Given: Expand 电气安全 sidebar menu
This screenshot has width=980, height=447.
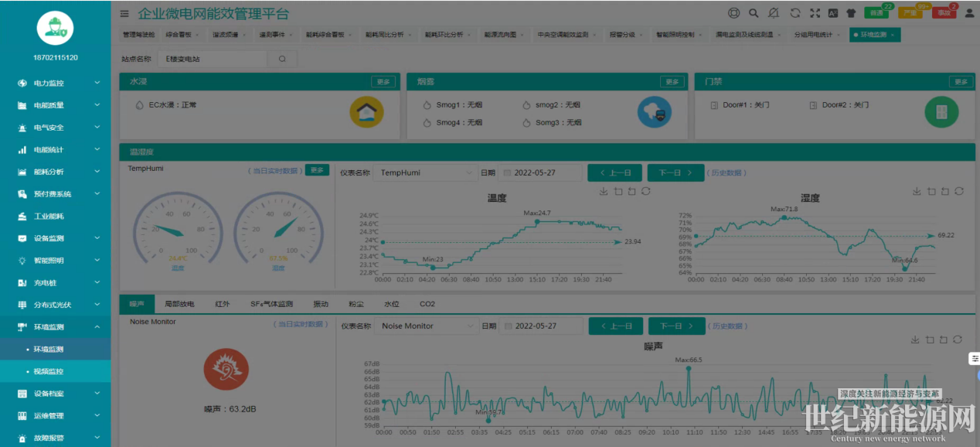Looking at the screenshot, I should [x=56, y=128].
